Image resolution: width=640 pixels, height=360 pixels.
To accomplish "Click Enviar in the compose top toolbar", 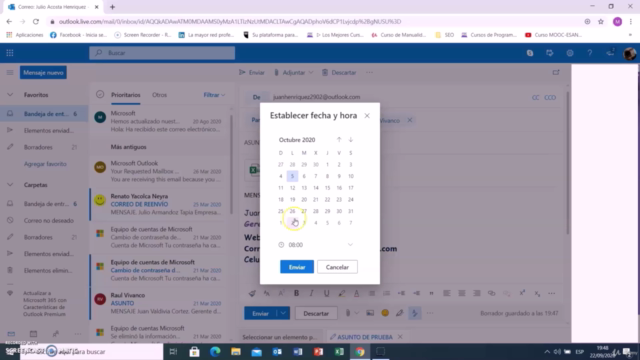I will pos(252,72).
